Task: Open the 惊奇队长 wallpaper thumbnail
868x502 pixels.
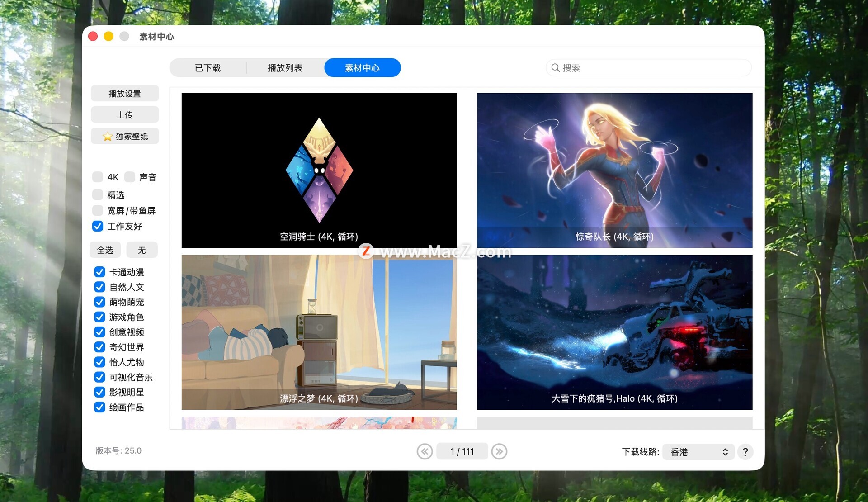Action: coord(614,170)
